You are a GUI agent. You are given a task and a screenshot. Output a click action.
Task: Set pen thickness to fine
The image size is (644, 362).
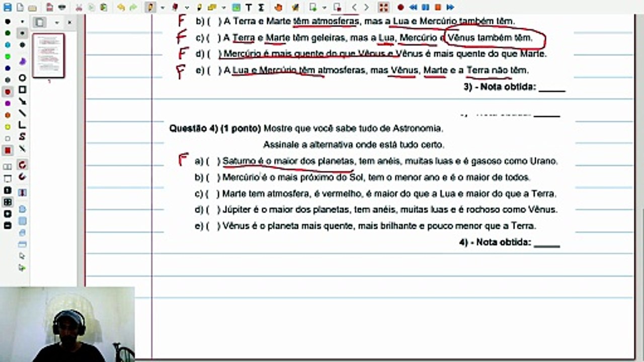point(23,22)
